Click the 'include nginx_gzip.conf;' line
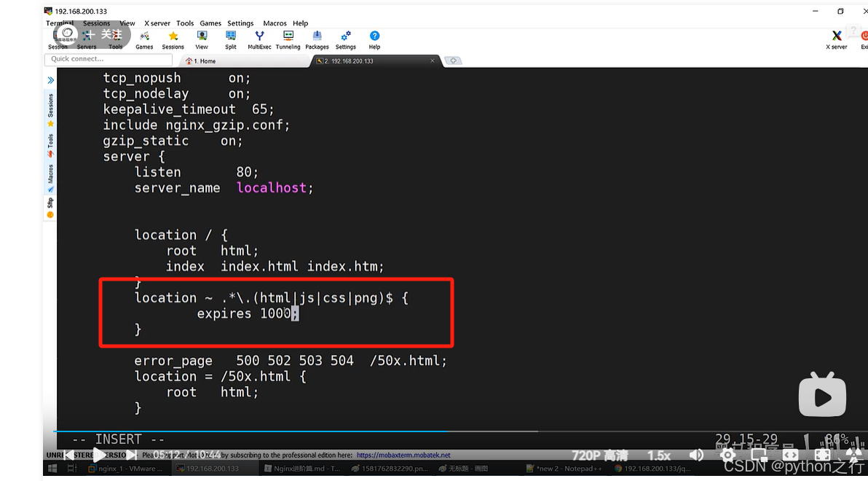This screenshot has height=481, width=868. 197,125
